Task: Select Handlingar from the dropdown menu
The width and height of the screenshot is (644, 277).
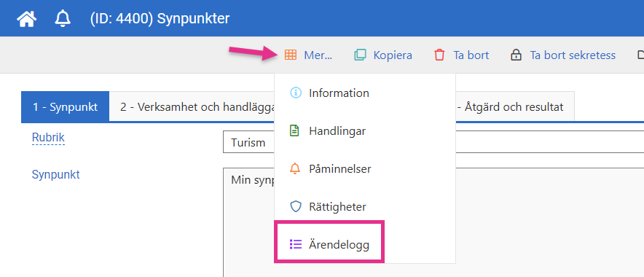Action: click(x=365, y=131)
